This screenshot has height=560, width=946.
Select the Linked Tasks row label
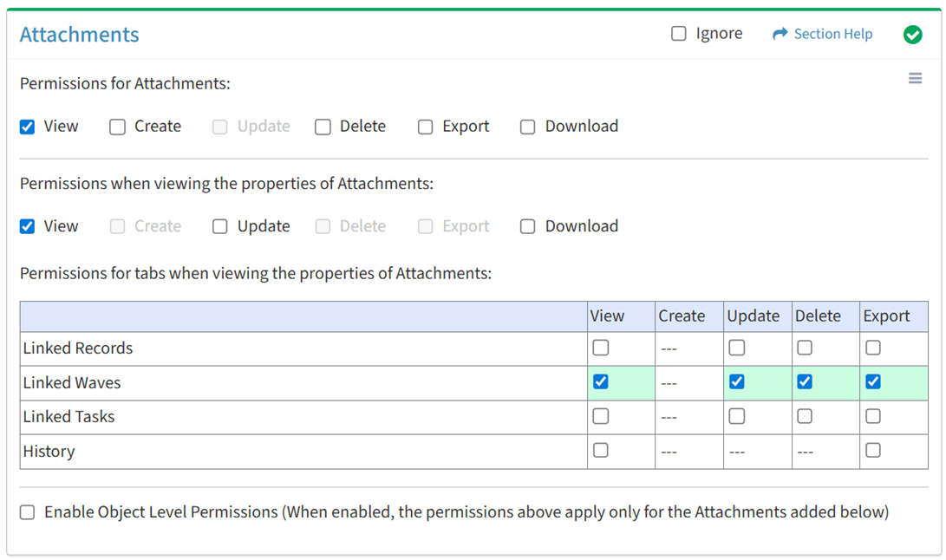pos(69,416)
